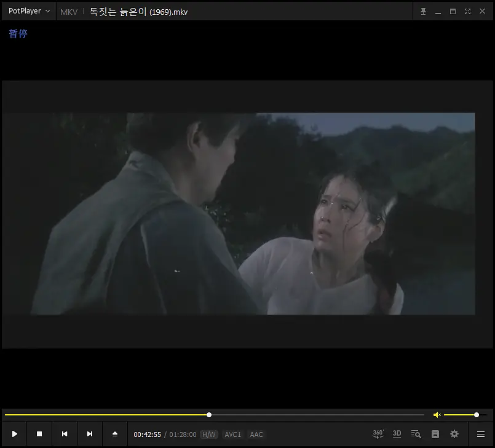The image size is (495, 448).
Task: Pin the window always on top
Action: coord(423,11)
